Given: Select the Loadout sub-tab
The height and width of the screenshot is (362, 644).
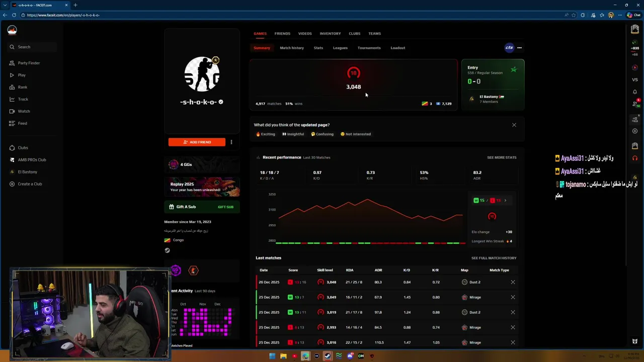Looking at the screenshot, I should 398,48.
